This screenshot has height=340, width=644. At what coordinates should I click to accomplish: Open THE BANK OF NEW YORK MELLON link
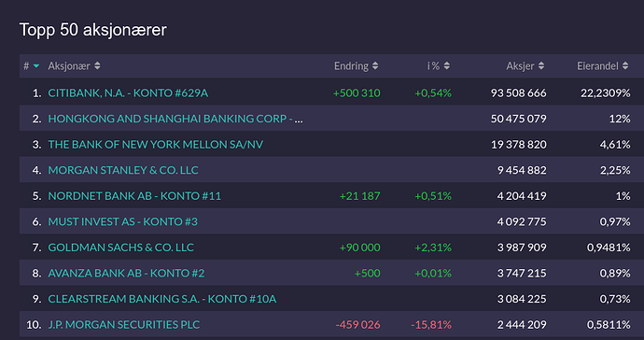pyautogui.click(x=156, y=145)
